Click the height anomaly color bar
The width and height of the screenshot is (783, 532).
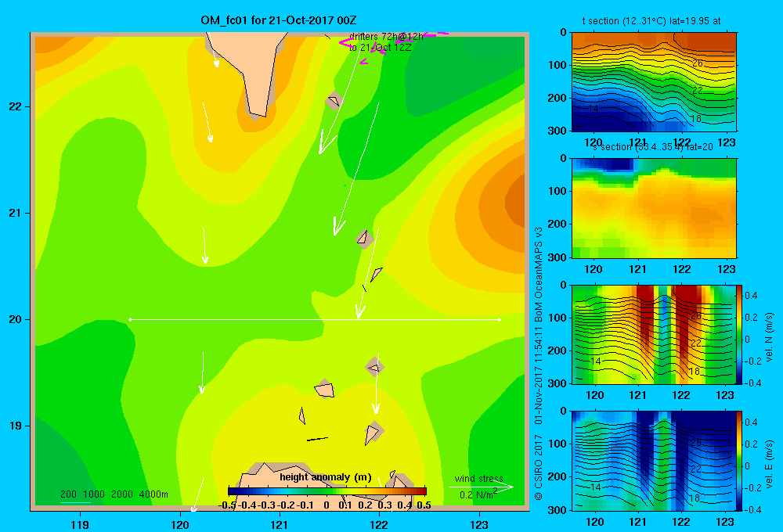[x=327, y=491]
